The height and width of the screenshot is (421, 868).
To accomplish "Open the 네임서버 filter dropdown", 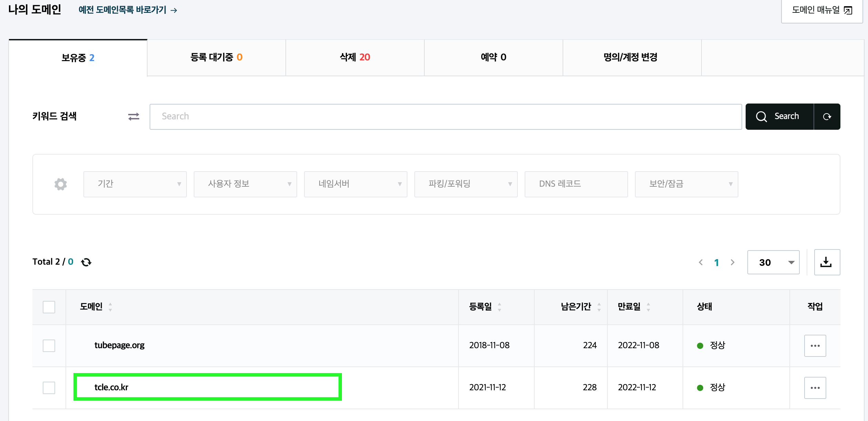I will pos(355,184).
